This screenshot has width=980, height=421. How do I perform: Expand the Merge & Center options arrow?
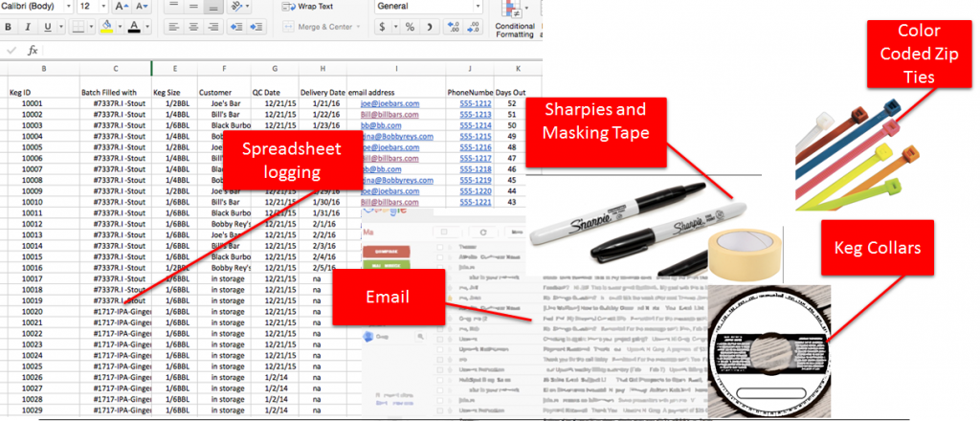click(359, 27)
